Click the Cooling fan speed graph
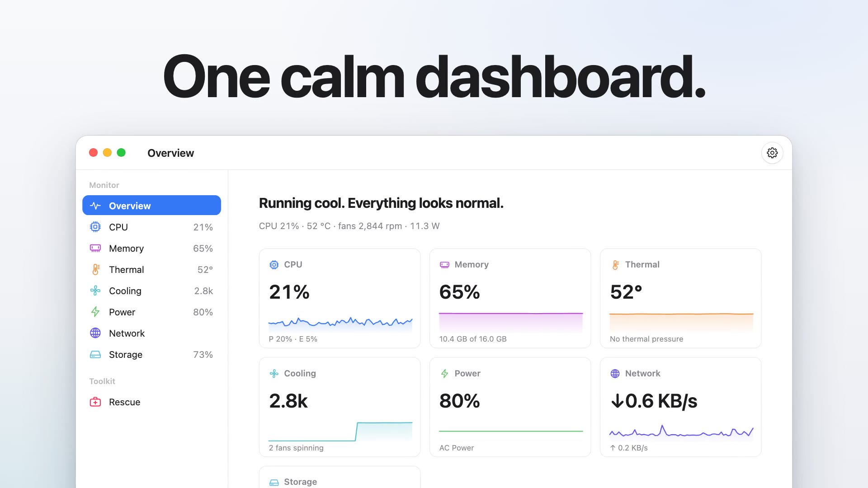This screenshot has height=488, width=868. pos(340,432)
